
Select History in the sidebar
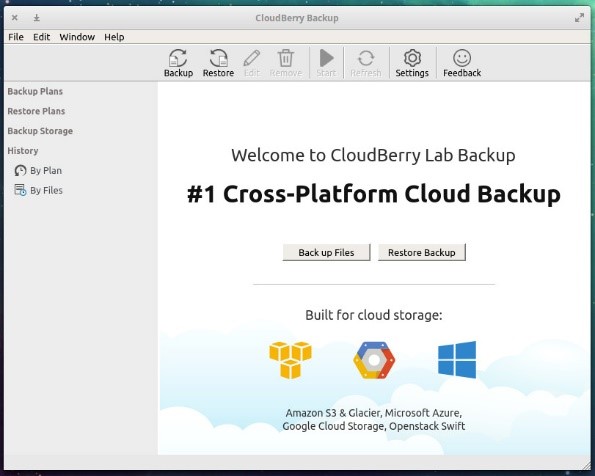click(23, 151)
